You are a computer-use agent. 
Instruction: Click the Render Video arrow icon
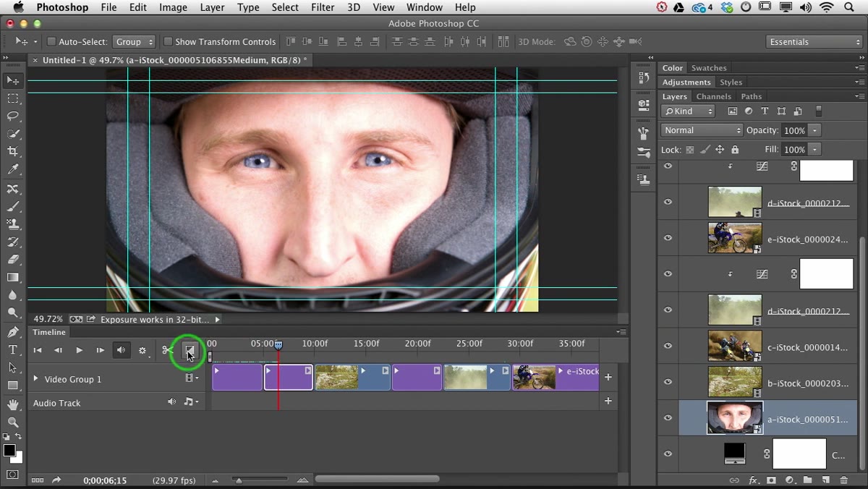click(56, 480)
